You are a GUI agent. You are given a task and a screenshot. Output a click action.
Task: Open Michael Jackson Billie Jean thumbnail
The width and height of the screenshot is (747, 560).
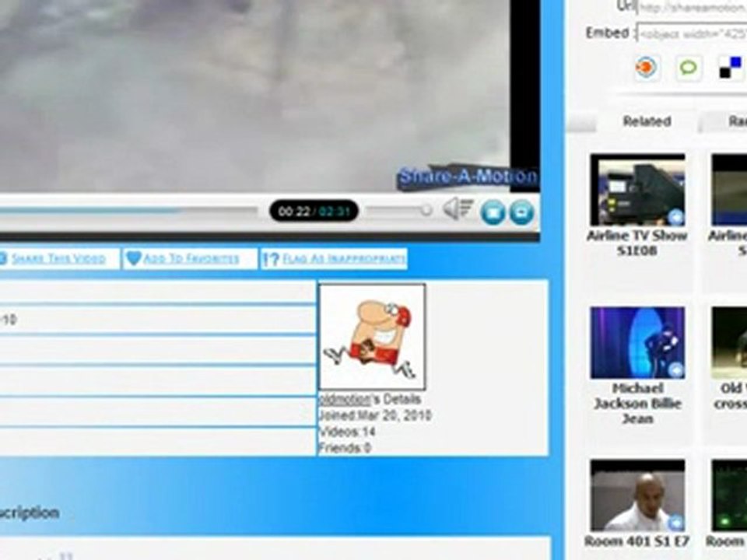[x=637, y=343]
